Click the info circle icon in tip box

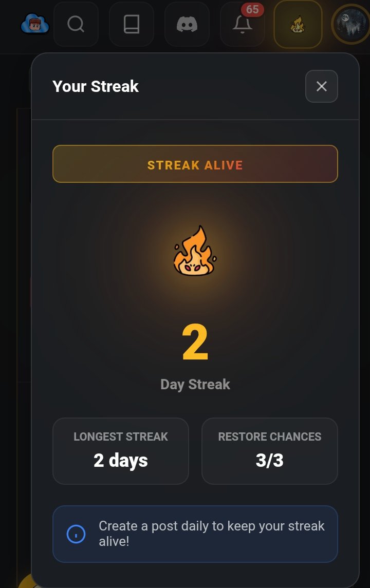(76, 534)
